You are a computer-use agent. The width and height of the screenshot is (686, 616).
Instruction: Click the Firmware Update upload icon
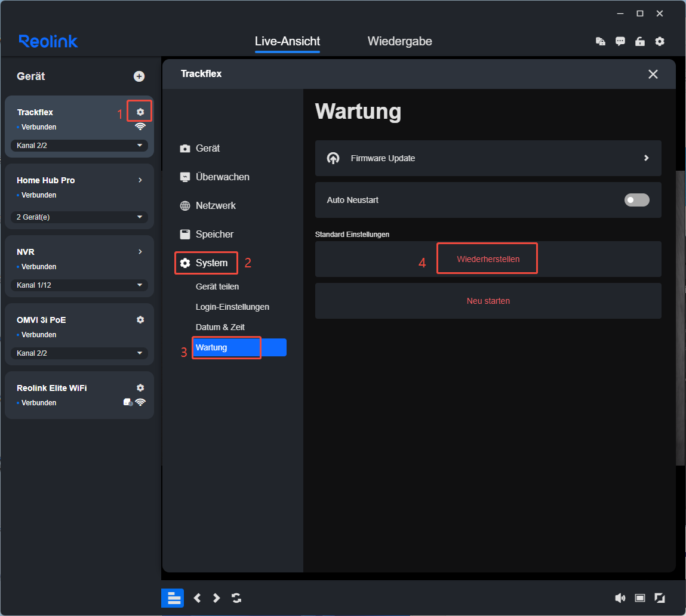pyautogui.click(x=333, y=158)
